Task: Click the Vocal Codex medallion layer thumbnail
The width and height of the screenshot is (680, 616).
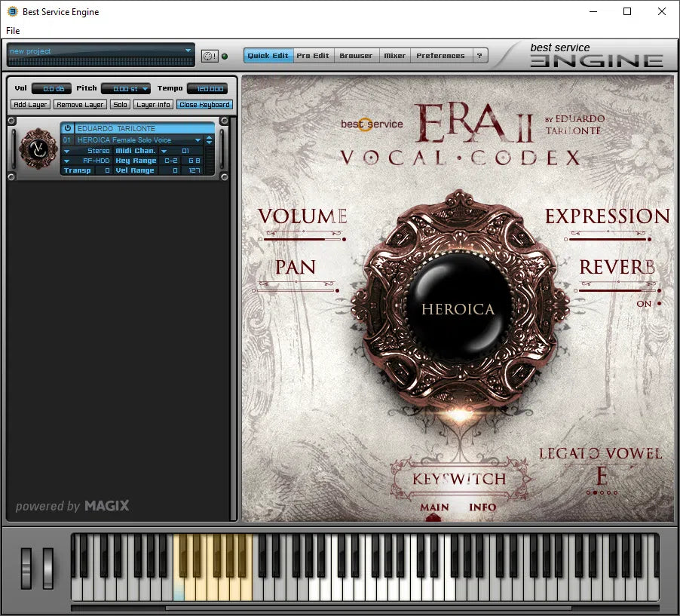Action: click(38, 149)
